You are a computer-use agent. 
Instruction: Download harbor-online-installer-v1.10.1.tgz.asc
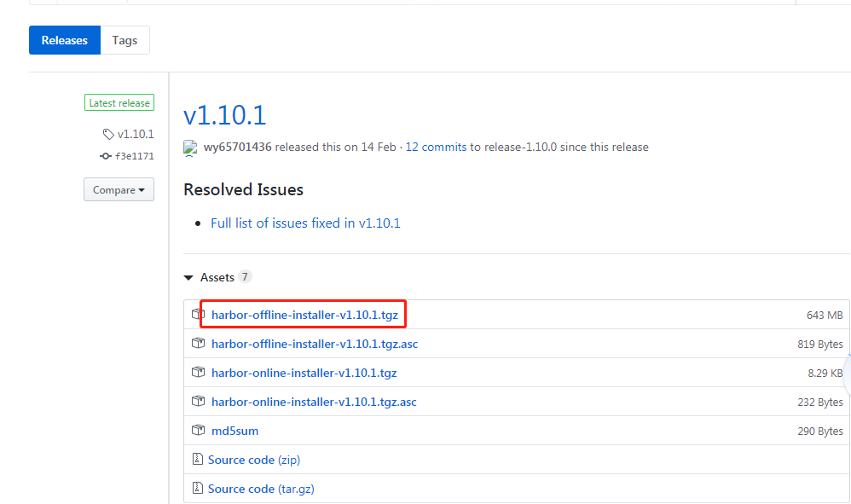click(315, 402)
